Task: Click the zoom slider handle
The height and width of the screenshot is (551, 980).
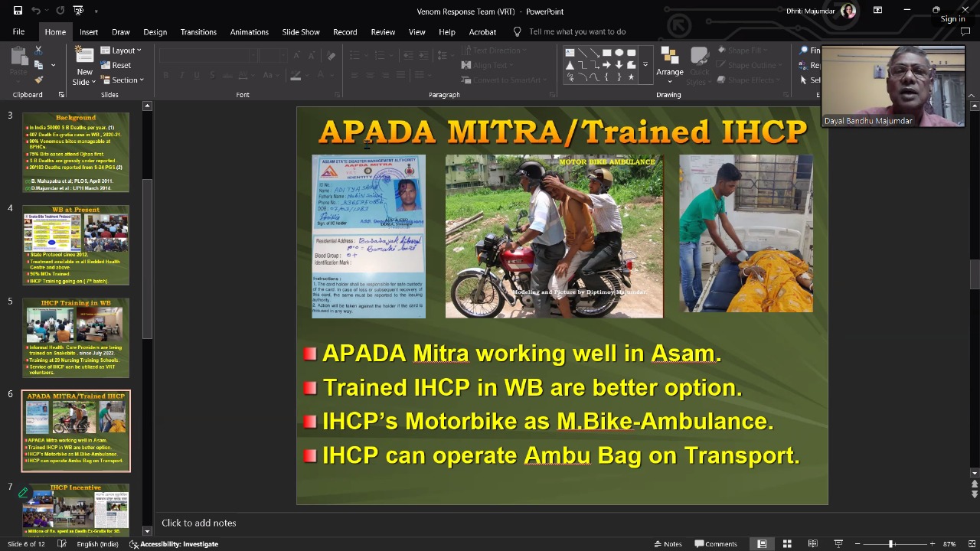Action: pos(890,544)
